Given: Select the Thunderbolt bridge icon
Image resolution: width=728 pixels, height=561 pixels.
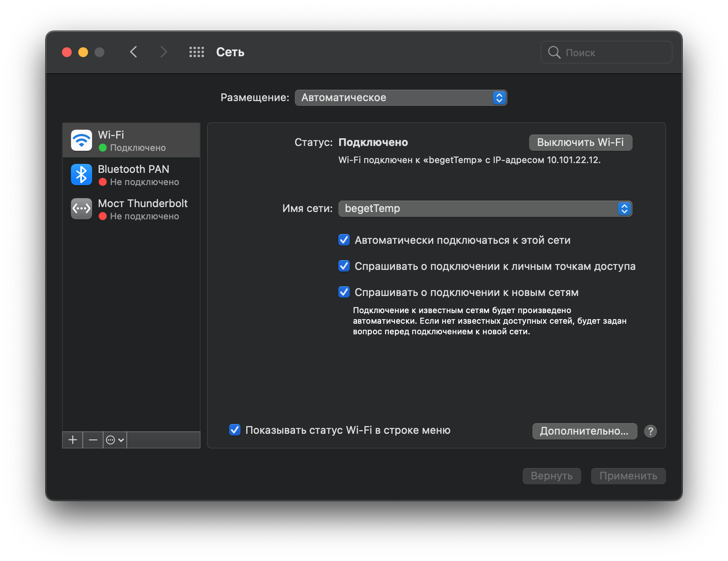Looking at the screenshot, I should 82,209.
